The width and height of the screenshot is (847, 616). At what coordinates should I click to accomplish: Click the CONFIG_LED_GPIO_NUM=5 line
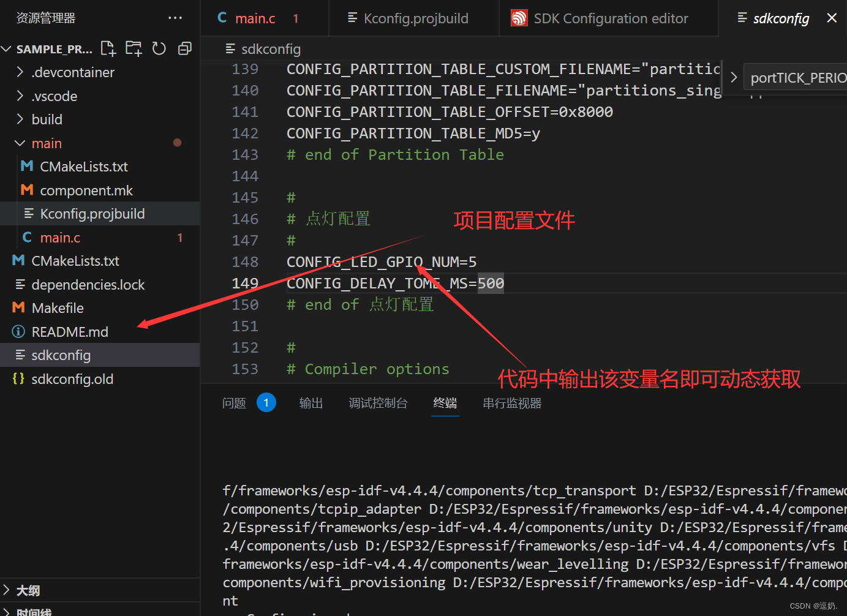[382, 261]
